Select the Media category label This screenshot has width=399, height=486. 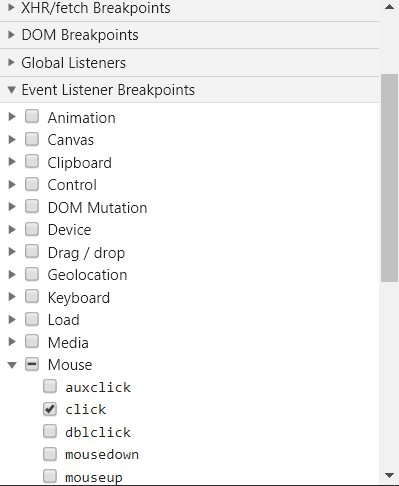click(x=68, y=343)
